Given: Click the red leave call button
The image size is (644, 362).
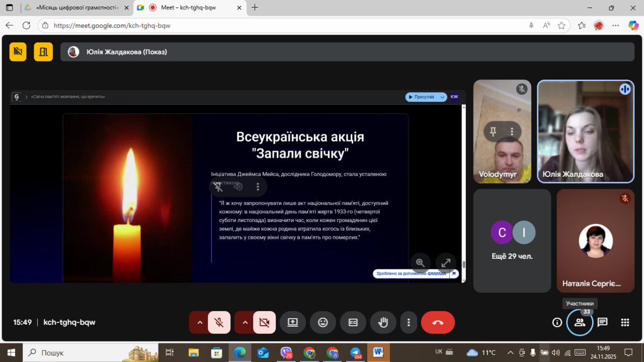Looking at the screenshot, I should tap(438, 323).
